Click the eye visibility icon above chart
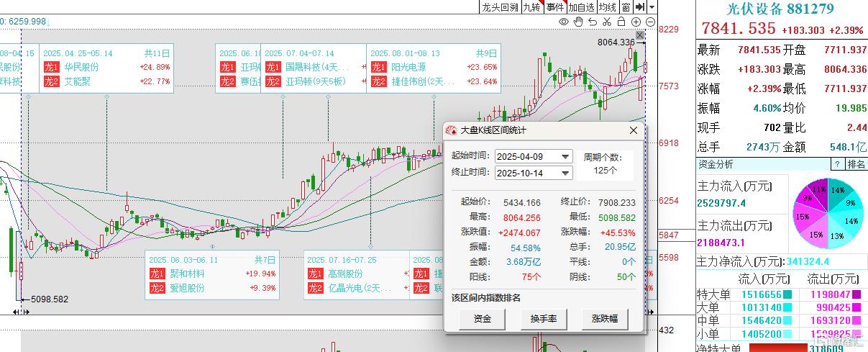Screen dimensions: 868x352 click(563, 22)
